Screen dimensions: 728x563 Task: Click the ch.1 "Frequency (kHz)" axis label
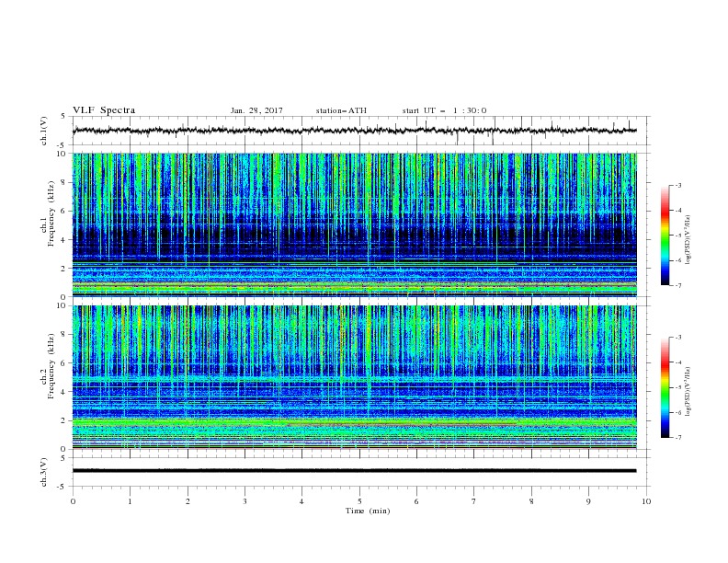[51, 213]
